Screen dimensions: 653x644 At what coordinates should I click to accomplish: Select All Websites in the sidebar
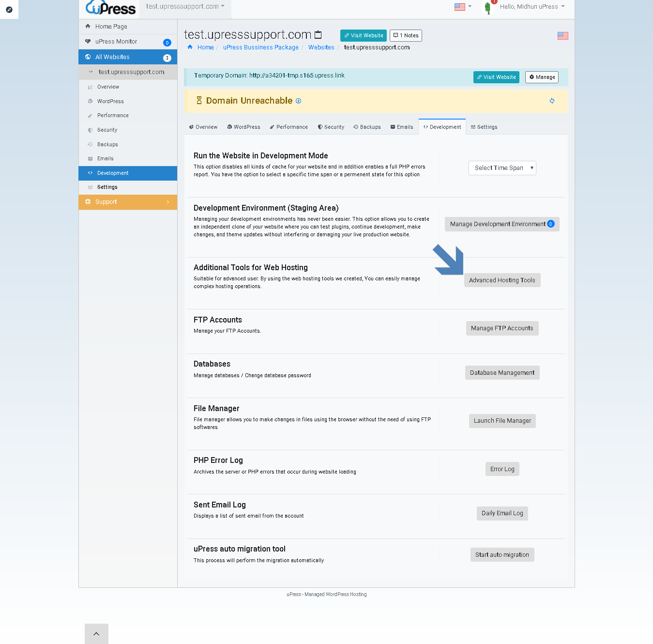128,57
